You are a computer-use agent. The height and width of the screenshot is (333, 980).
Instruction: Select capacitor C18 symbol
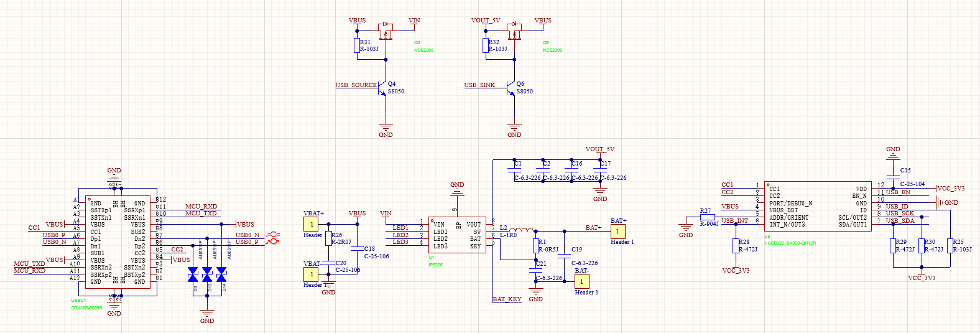point(357,249)
